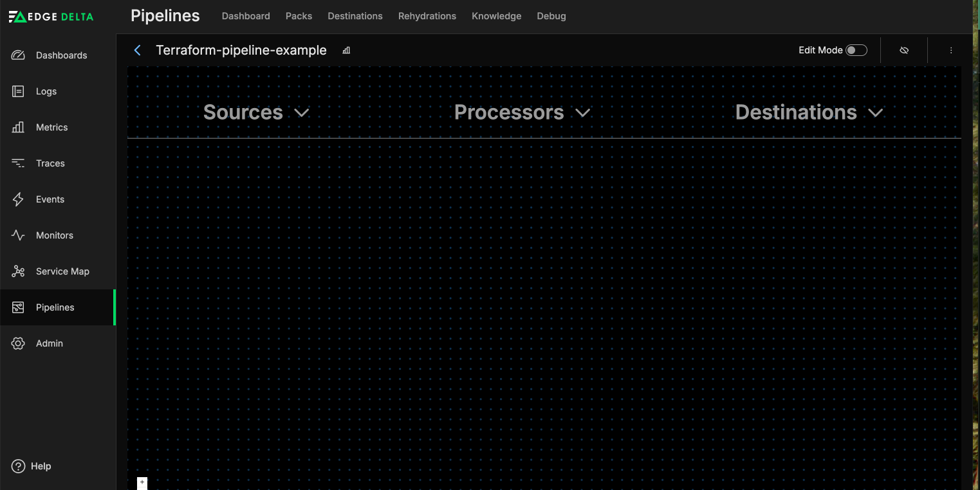This screenshot has width=980, height=490.
Task: Toggle Edit Mode switch on
Action: click(856, 50)
